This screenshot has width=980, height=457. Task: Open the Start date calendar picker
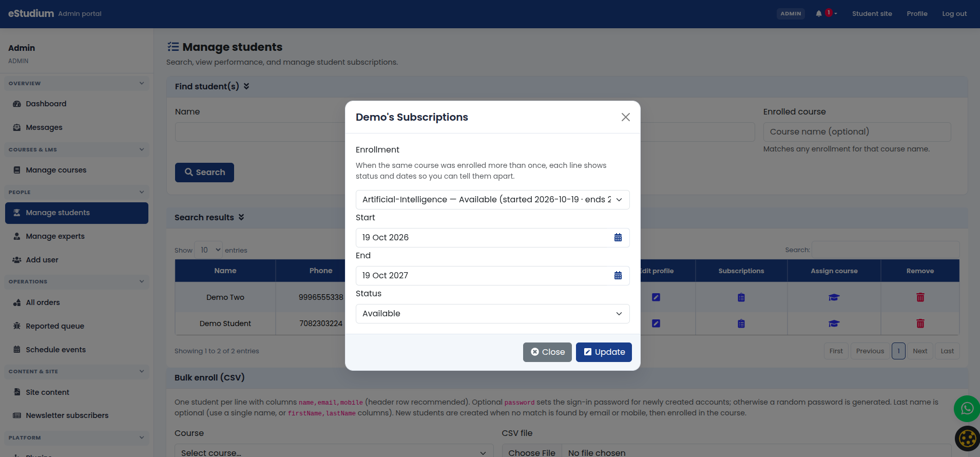(618, 237)
